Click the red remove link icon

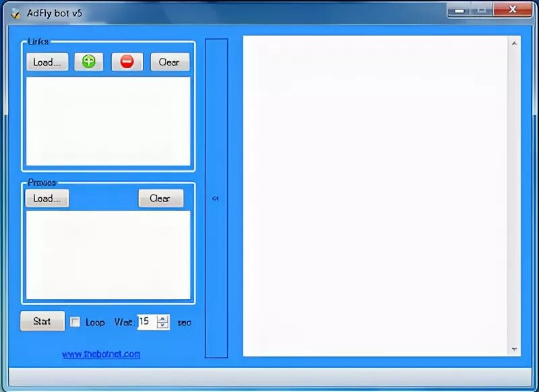[127, 62]
